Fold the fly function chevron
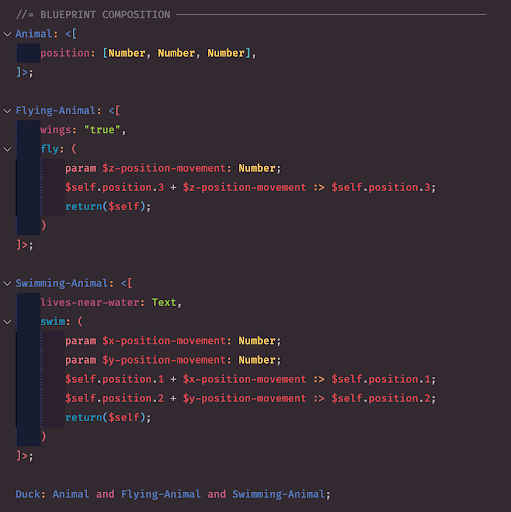This screenshot has height=512, width=511. (x=7, y=149)
